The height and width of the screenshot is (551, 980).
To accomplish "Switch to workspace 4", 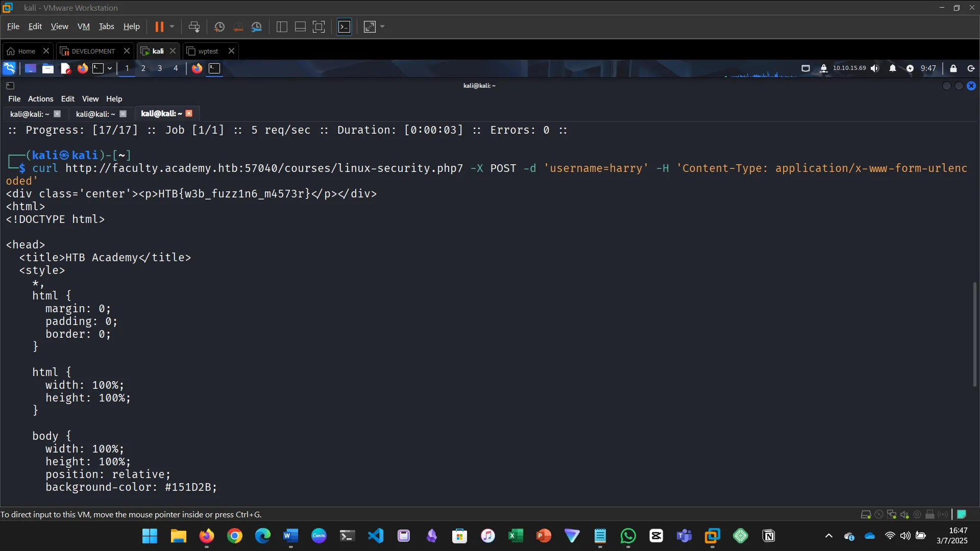I will [x=176, y=68].
